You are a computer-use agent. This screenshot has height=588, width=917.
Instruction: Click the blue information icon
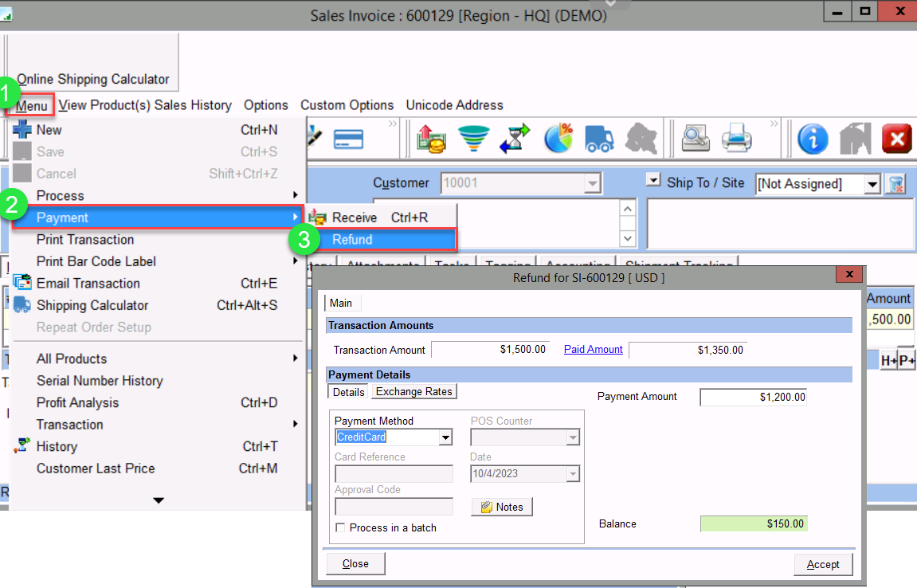(813, 139)
